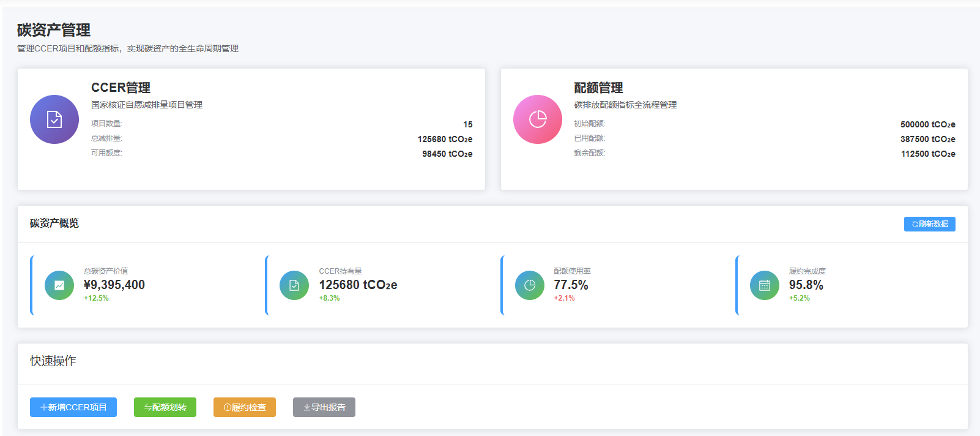Click the red +2.1% change indicator
Image resolution: width=980 pixels, height=436 pixels.
pos(564,298)
